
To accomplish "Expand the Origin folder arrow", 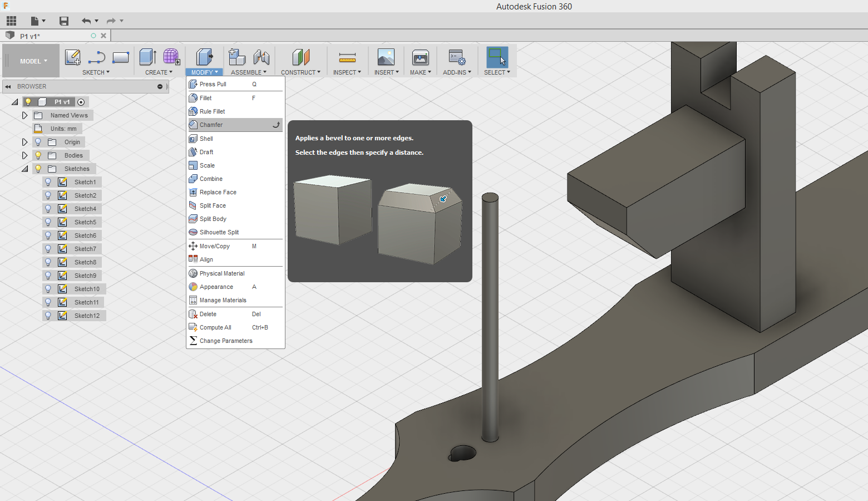I will click(x=24, y=142).
